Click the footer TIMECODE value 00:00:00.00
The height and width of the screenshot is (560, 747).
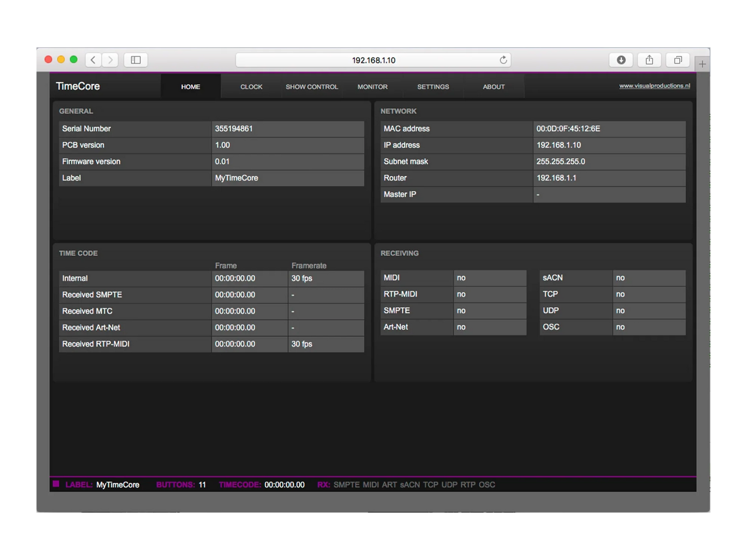click(284, 485)
